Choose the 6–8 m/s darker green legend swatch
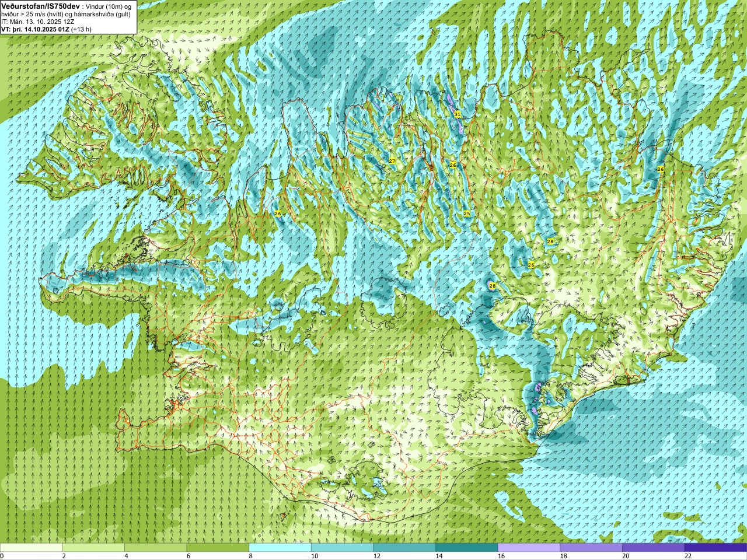747x560 pixels. click(x=218, y=548)
